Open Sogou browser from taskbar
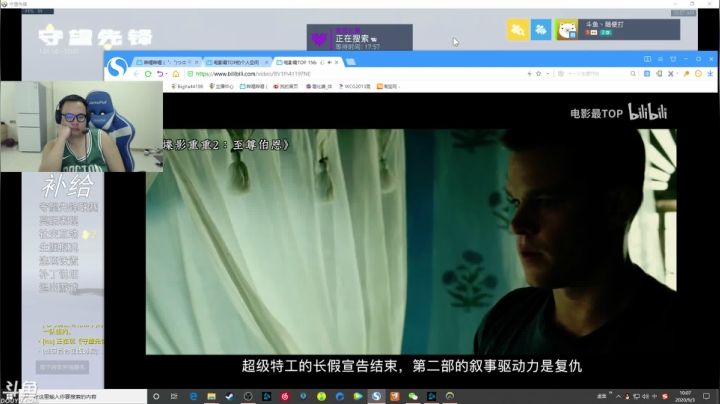The width and height of the screenshot is (720, 404). [376, 396]
